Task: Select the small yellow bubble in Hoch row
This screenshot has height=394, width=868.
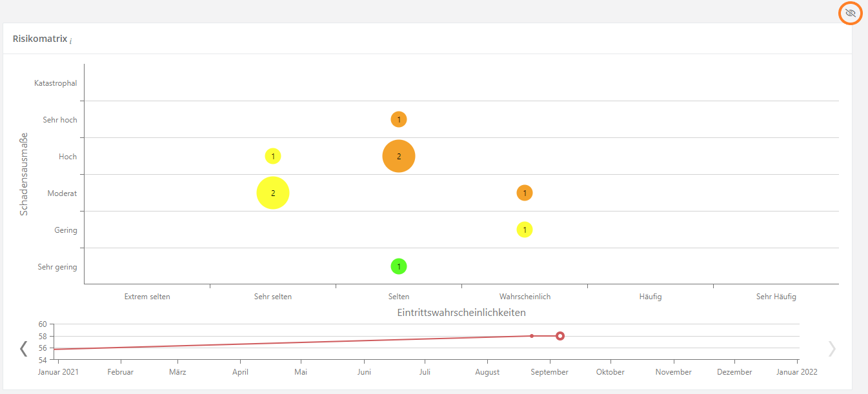Action: (273, 156)
